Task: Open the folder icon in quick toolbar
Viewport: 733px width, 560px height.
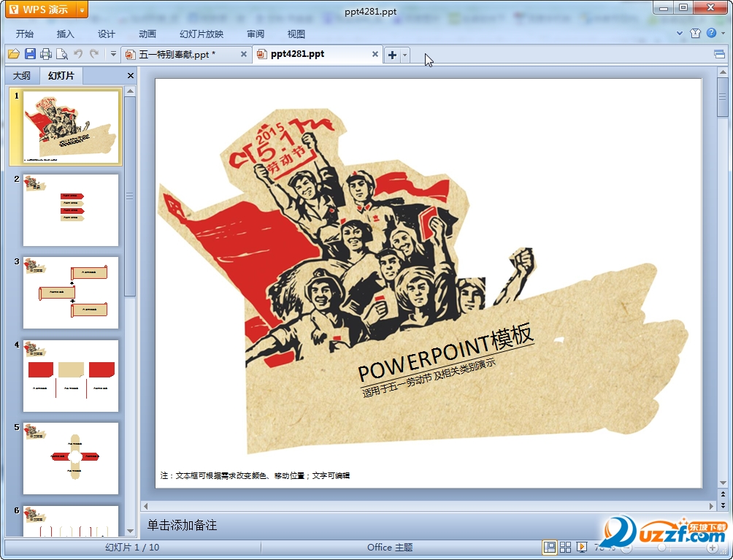Action: 14,54
